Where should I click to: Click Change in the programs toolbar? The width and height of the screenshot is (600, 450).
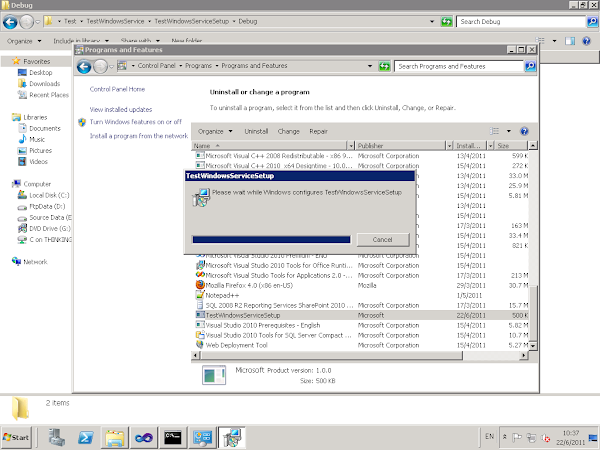pos(289,131)
